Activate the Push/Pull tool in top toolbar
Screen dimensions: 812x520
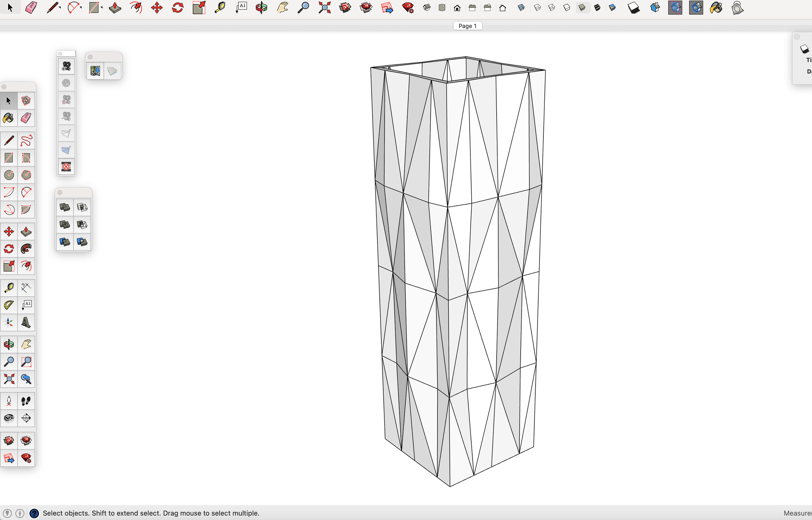115,7
